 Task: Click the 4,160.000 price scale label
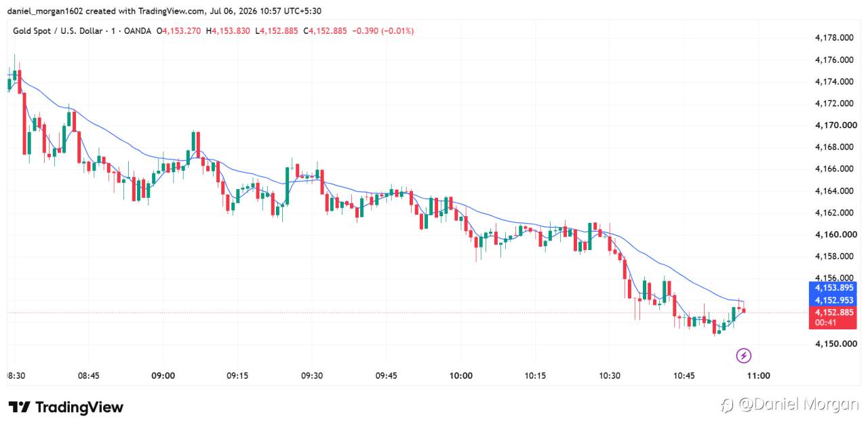point(833,234)
